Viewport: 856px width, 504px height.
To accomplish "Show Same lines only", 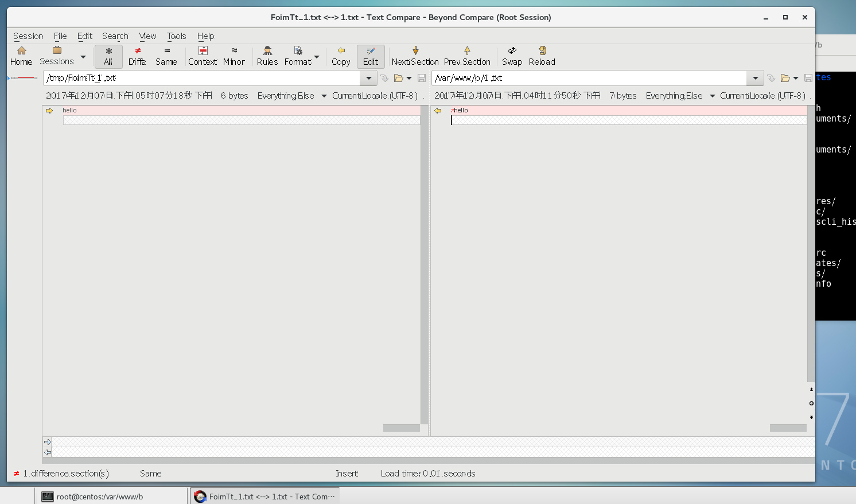I will click(166, 56).
